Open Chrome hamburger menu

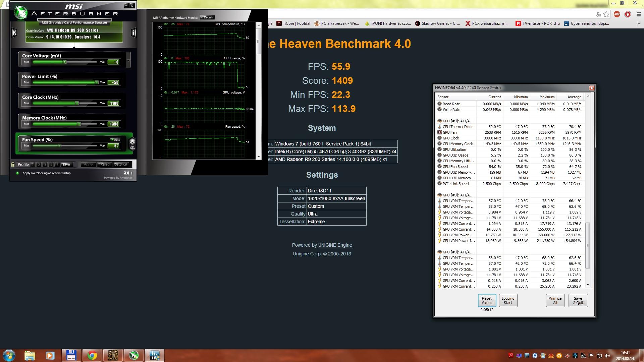click(638, 14)
